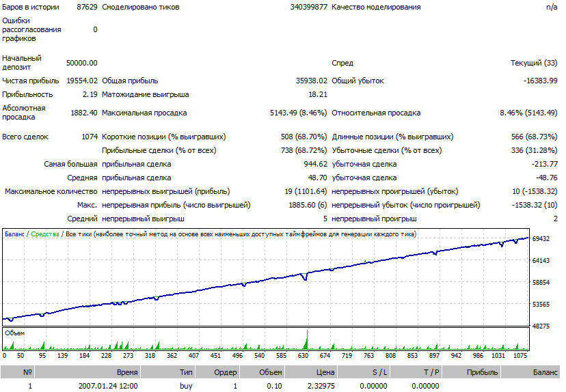The width and height of the screenshot is (566, 392).
Task: Click the volume cell 0.10
Action: click(274, 386)
